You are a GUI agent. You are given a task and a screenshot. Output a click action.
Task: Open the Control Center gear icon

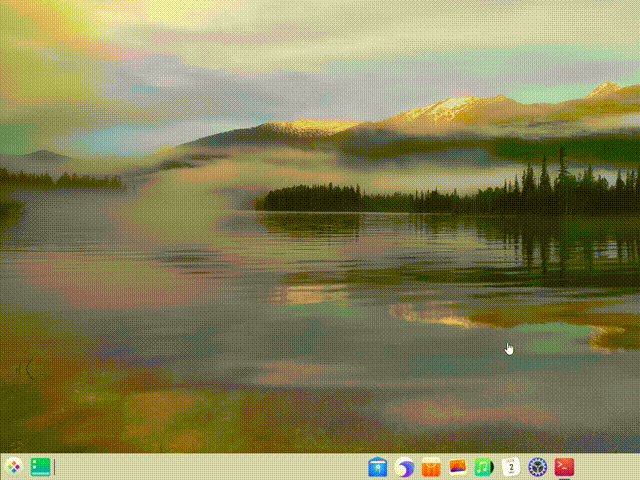coord(538,467)
